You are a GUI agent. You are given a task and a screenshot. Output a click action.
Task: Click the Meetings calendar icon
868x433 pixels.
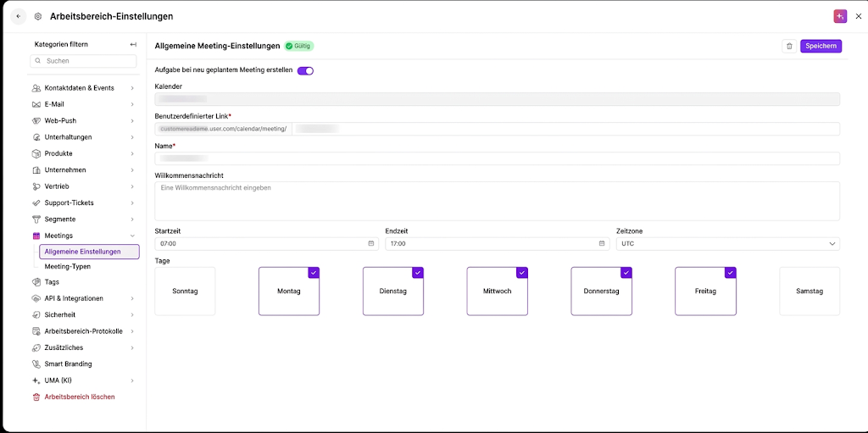36,236
